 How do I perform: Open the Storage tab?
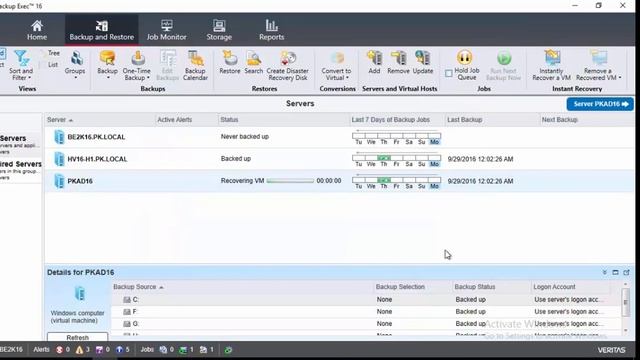tap(219, 30)
